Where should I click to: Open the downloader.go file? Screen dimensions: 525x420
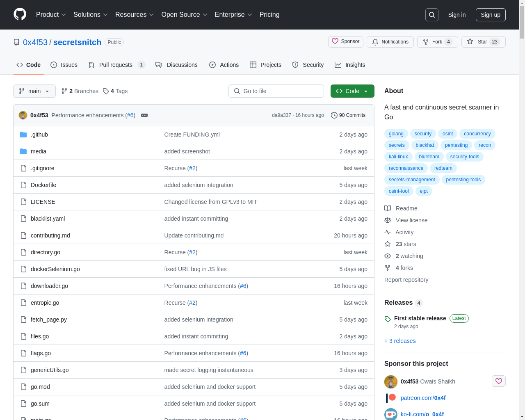[x=49, y=286]
